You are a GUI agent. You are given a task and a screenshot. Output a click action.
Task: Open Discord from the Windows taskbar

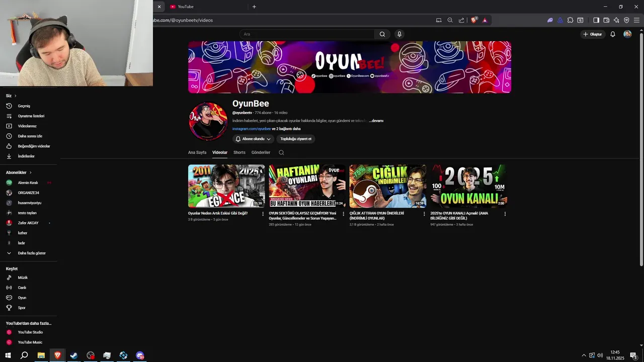point(140,355)
